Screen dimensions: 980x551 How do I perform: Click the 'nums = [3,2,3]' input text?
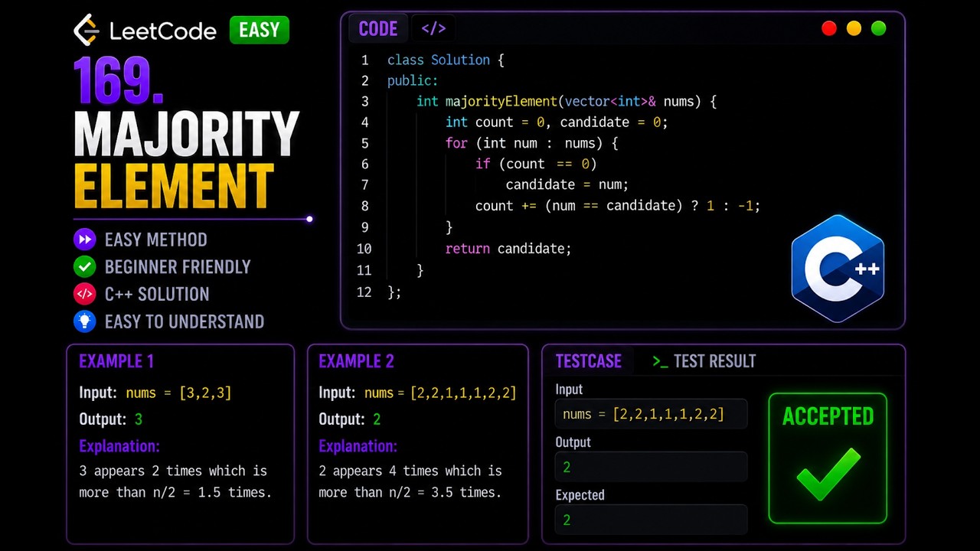point(178,393)
